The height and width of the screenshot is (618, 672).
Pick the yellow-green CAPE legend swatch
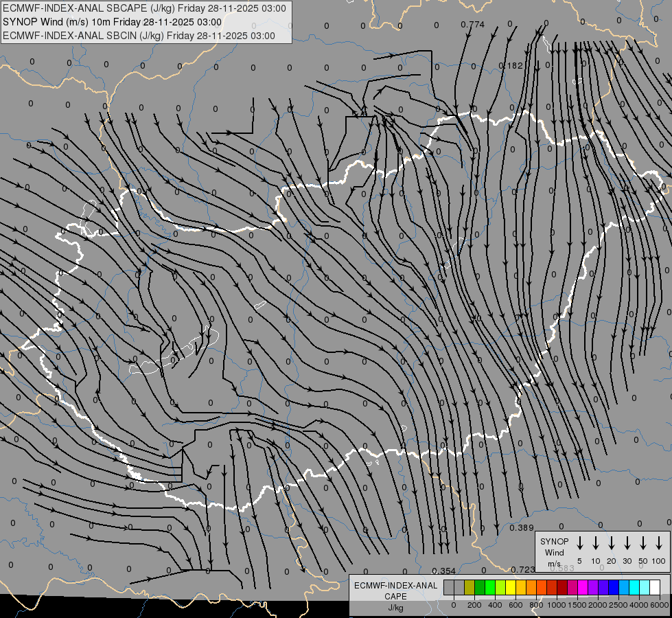point(500,587)
